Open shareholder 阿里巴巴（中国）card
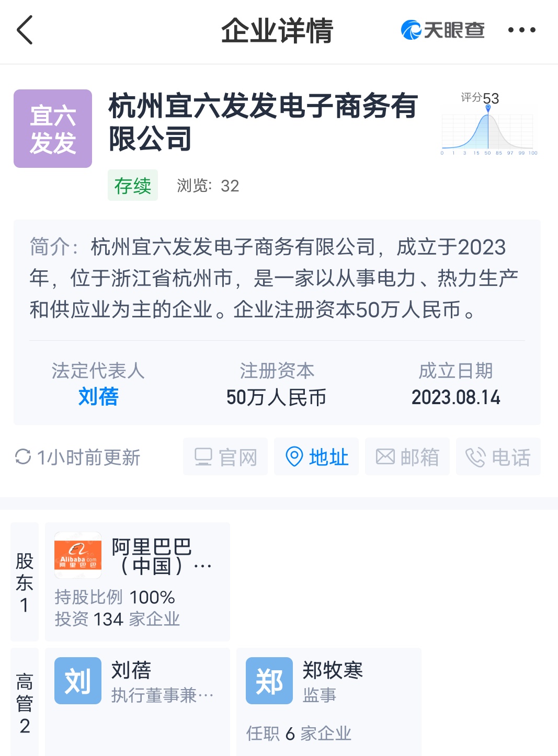This screenshot has width=558, height=756. coord(138,582)
